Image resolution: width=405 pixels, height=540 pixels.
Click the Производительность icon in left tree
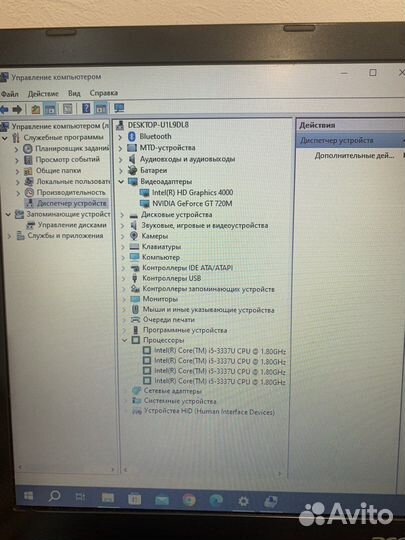[29, 193]
